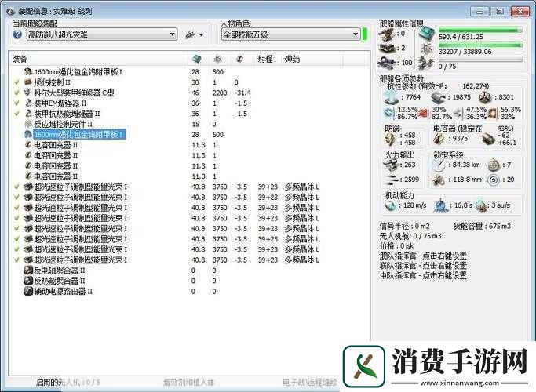The width and height of the screenshot is (536, 392).
Task: Toggle checkmark for 装甲抗热能增强器 II
Action: click(16, 114)
